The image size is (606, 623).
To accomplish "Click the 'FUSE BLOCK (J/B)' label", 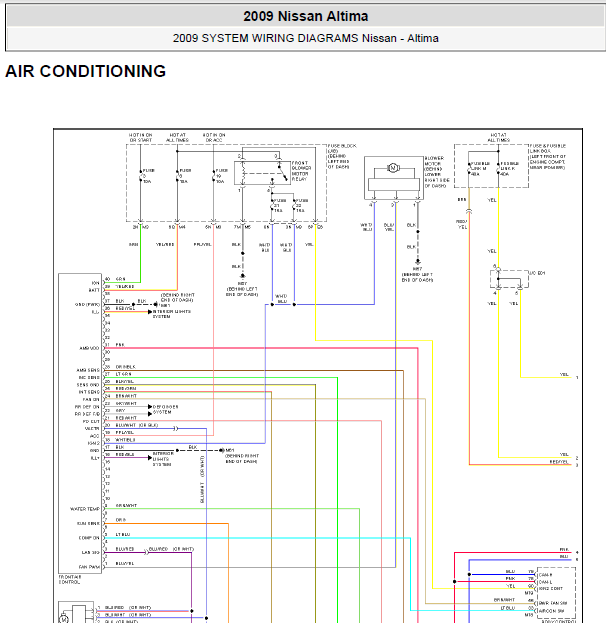I will coord(342,157).
